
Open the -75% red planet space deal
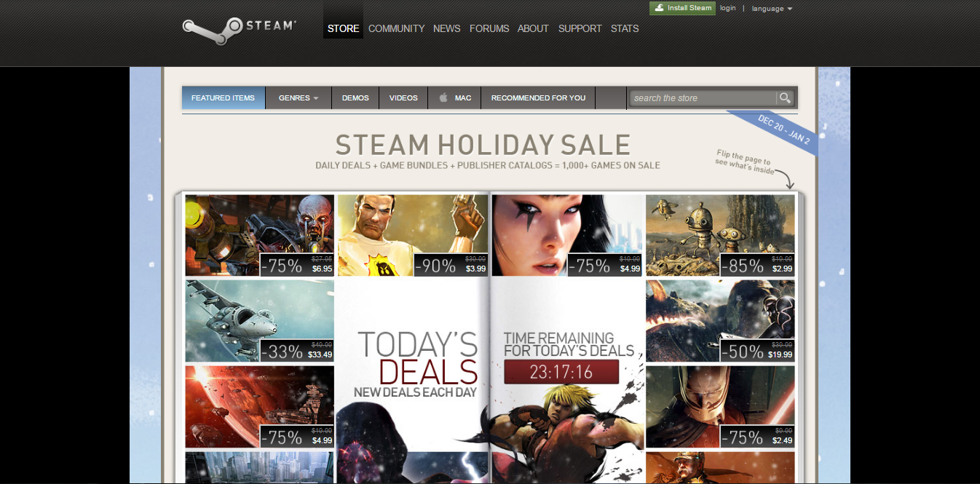pyautogui.click(x=260, y=407)
